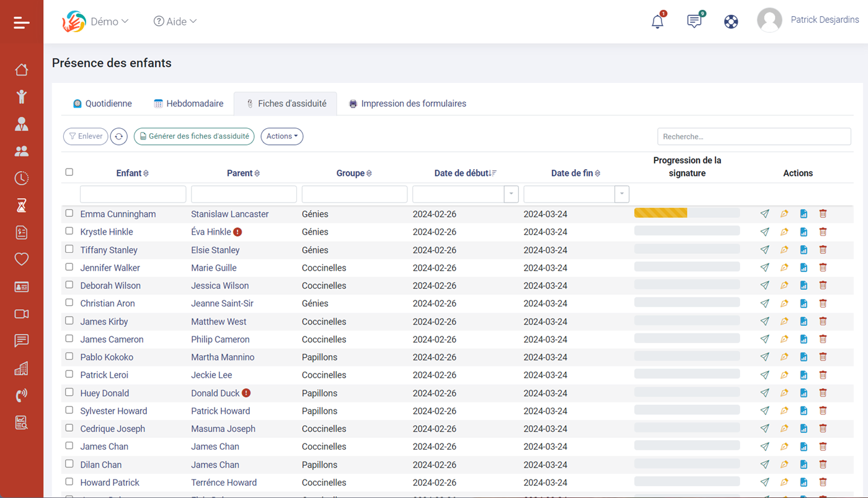The image size is (868, 498).
Task: Check the box for Howard Patrick
Action: pos(69,482)
